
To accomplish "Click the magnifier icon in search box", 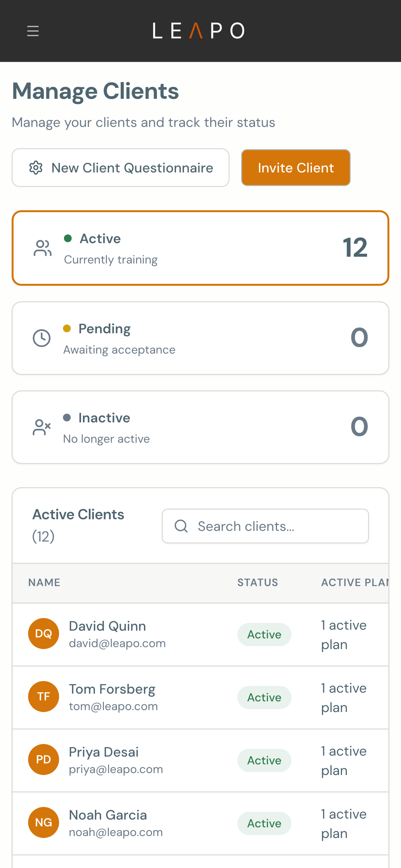I will pyautogui.click(x=181, y=526).
